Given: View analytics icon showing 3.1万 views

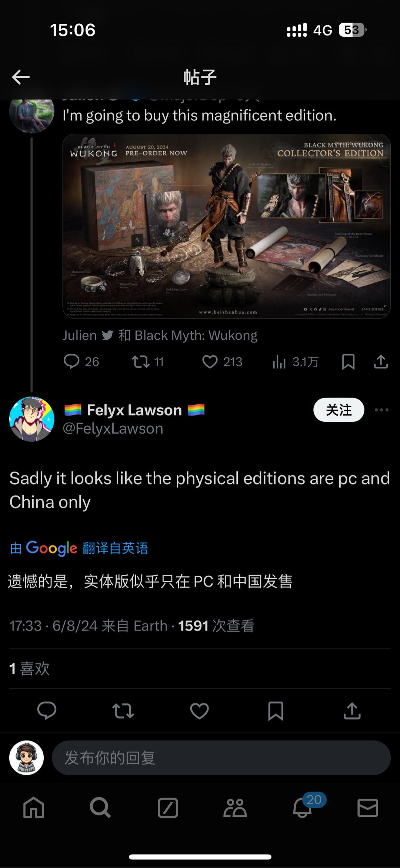Looking at the screenshot, I should [295, 362].
